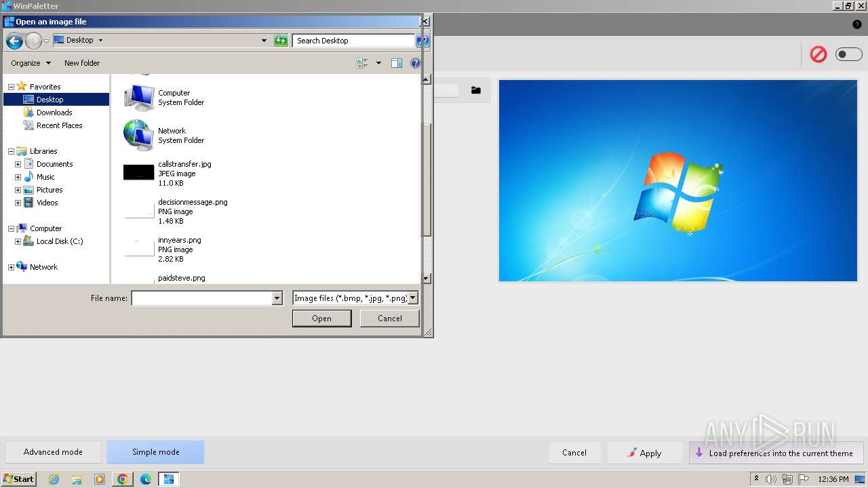Load preferences into the current theme

tap(776, 453)
